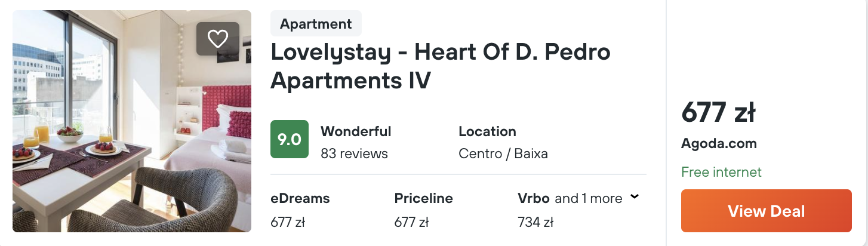Click the 677 zł price under eDreams
This screenshot has width=868, height=246.
coord(288,223)
